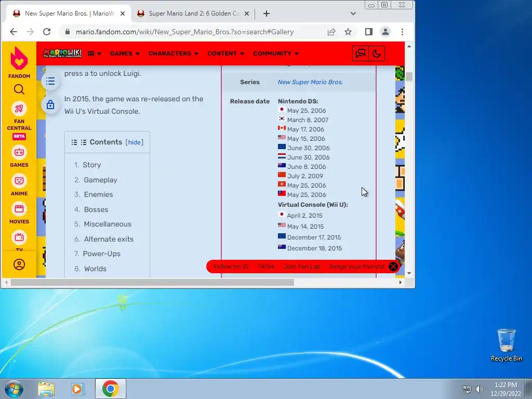Open the floating table of contents icon

click(x=50, y=82)
